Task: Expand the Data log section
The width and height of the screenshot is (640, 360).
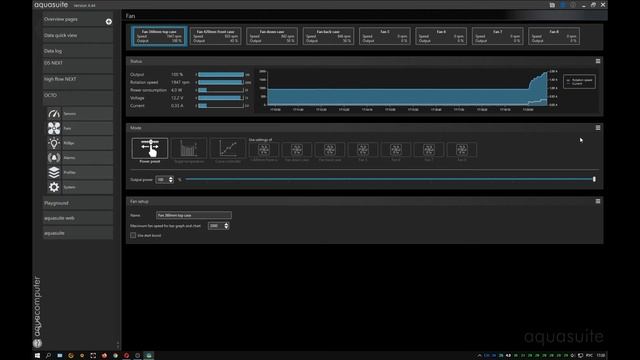Action: coord(78,51)
